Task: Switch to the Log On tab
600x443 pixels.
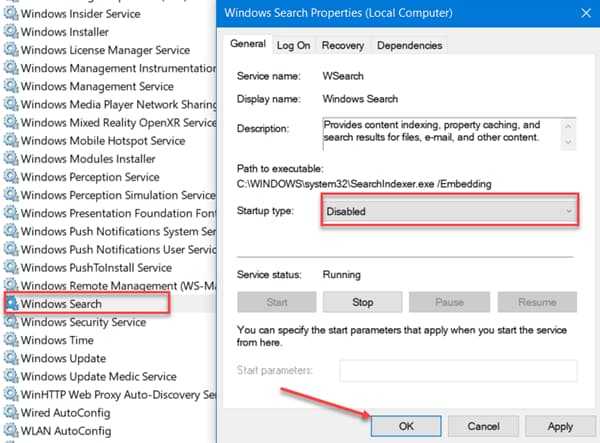Action: tap(293, 46)
